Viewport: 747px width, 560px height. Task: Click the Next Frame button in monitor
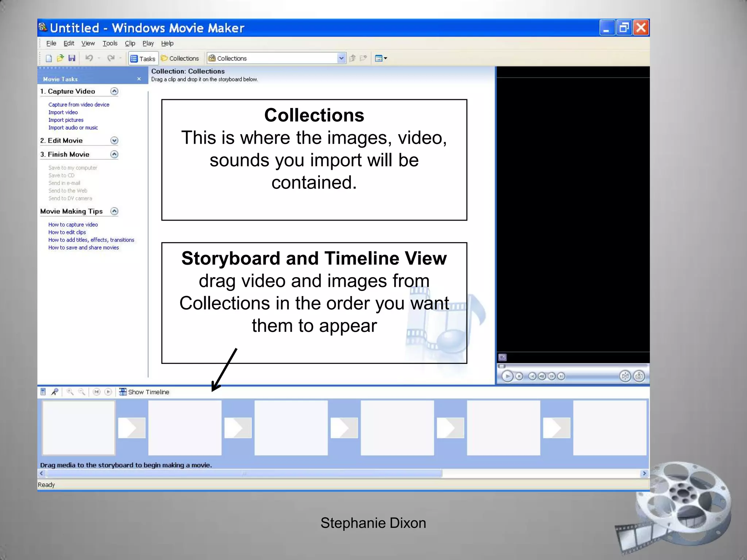(551, 376)
